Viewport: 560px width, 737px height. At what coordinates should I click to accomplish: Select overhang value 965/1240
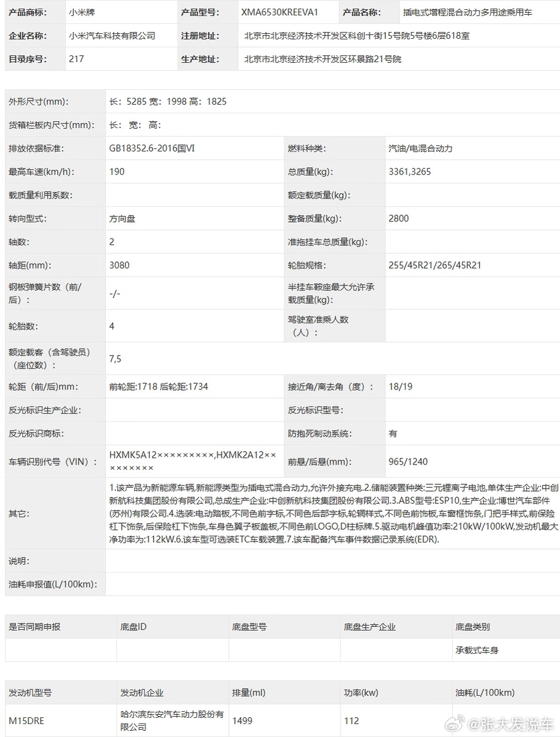(x=408, y=461)
